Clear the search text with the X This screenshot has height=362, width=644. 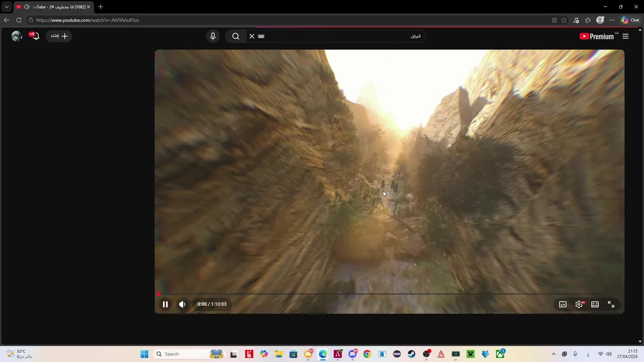point(252,36)
